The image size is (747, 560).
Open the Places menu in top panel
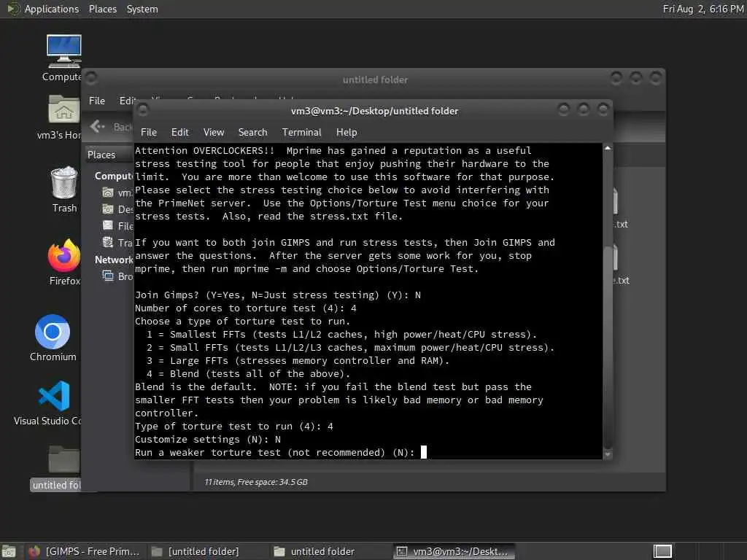click(102, 9)
